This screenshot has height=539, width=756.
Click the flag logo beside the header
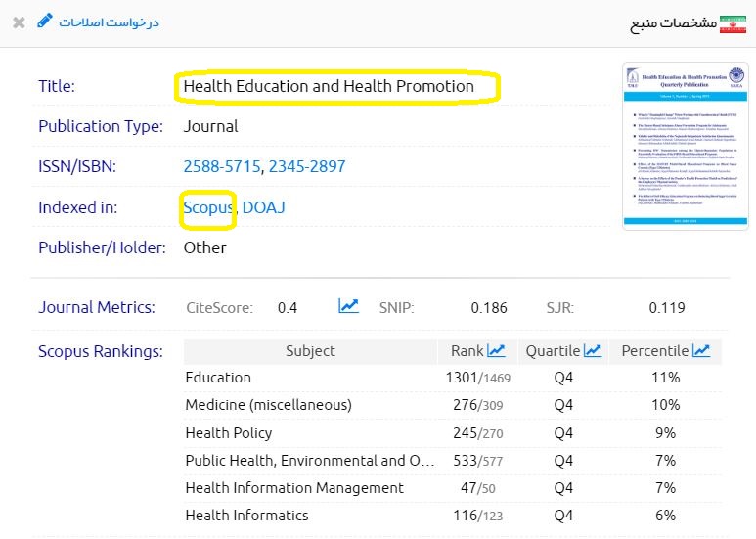(x=732, y=23)
